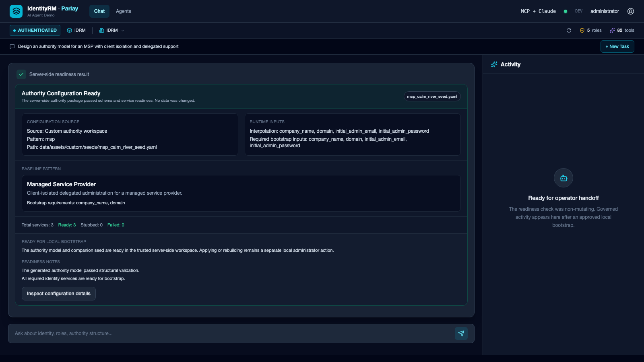644x362 pixels.
Task: Click the Ready: 3 status text
Action: click(67, 225)
